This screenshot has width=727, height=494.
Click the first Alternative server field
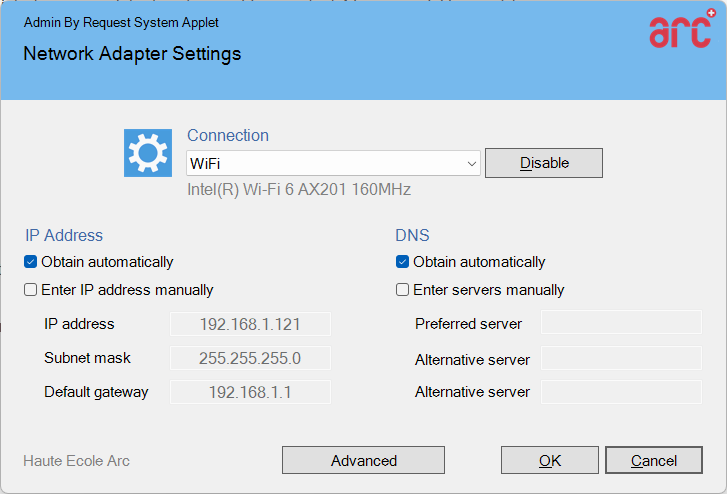click(621, 358)
